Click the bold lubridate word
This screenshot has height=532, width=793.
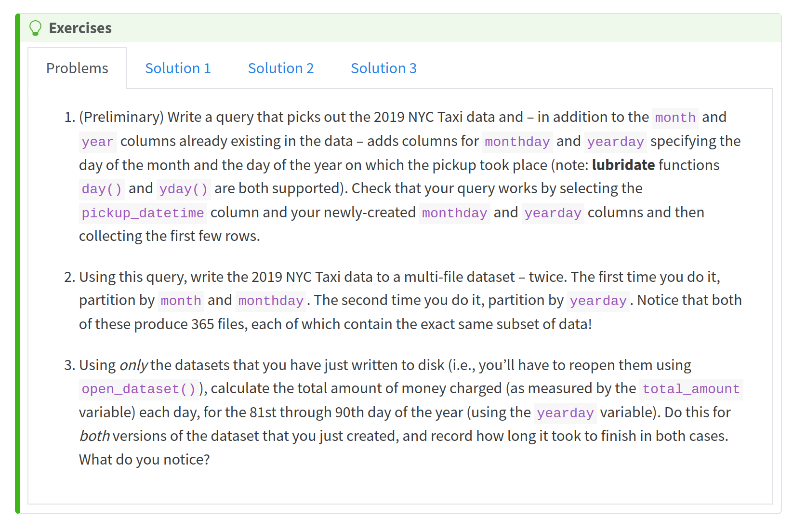[623, 165]
